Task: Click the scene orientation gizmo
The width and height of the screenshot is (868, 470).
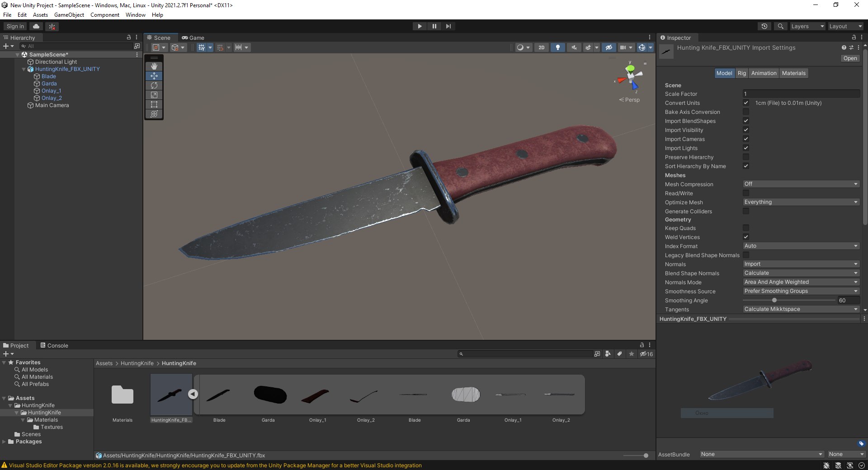Action: pyautogui.click(x=630, y=77)
